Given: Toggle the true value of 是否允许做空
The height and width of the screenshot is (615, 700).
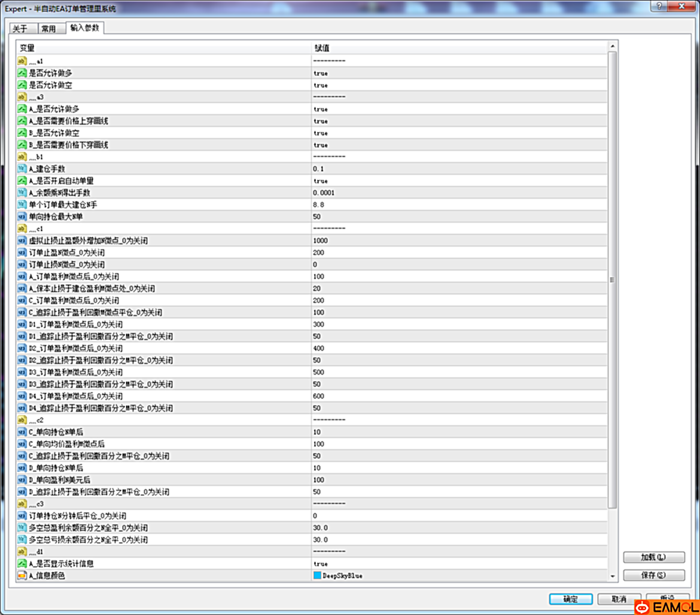Looking at the screenshot, I should point(321,85).
